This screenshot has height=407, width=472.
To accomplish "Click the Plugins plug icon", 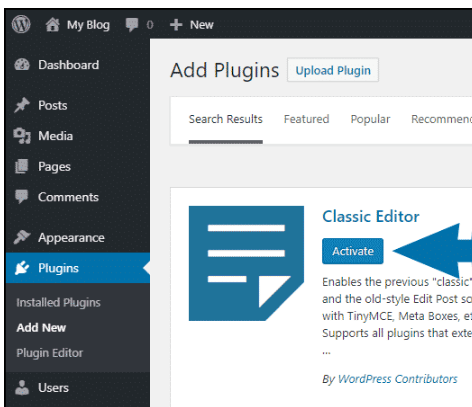I will (22, 268).
